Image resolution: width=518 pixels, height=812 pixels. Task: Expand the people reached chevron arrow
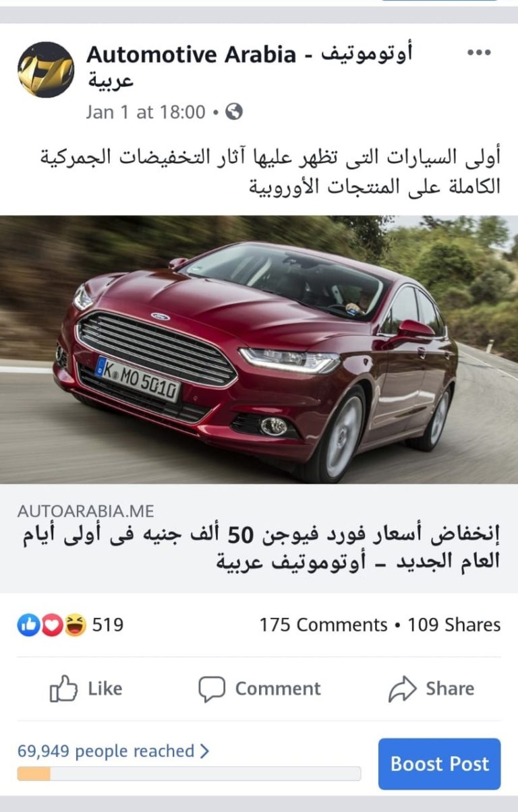click(204, 751)
